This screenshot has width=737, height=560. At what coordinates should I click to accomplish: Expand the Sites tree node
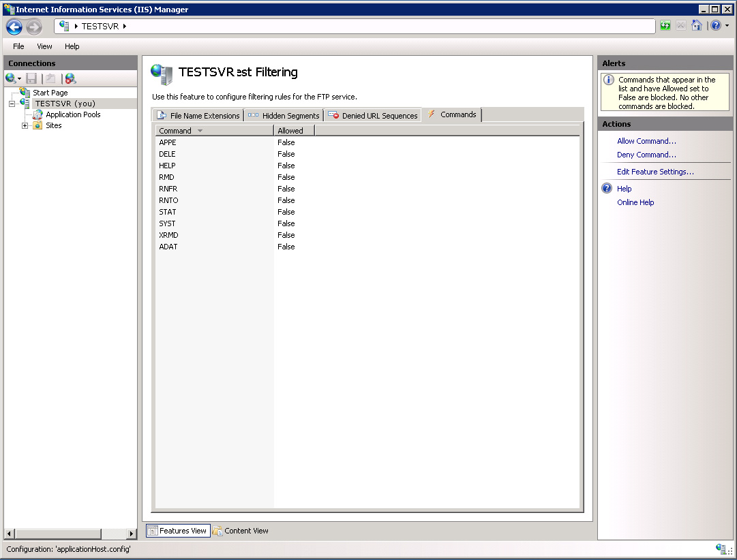(25, 125)
